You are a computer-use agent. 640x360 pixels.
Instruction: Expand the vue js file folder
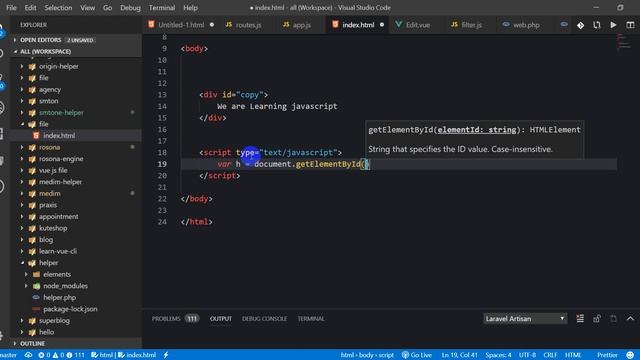[x=53, y=170]
